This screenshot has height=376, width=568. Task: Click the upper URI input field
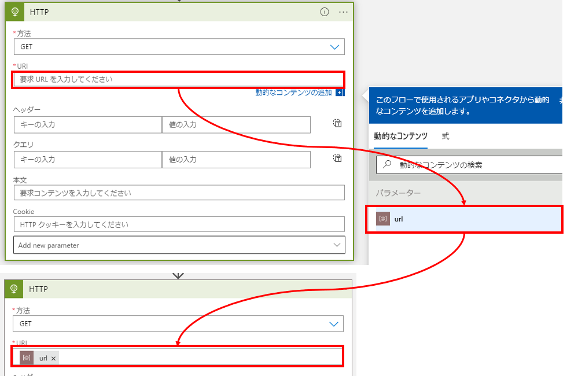(178, 80)
